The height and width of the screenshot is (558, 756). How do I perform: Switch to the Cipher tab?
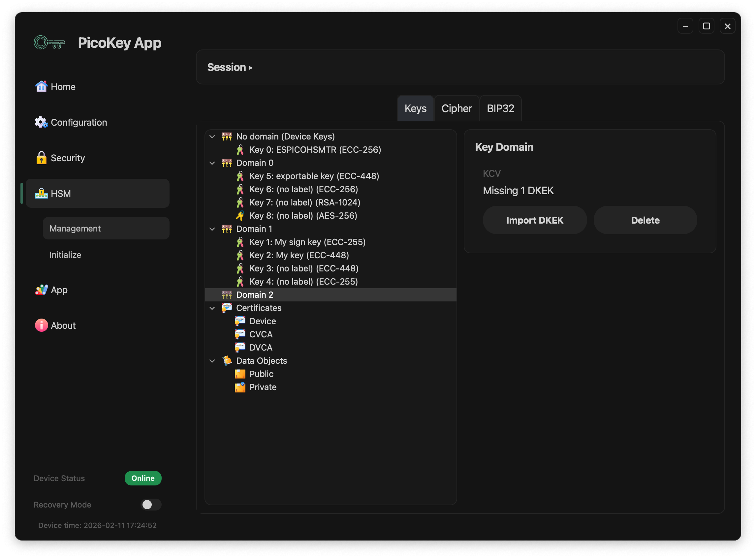coord(457,108)
